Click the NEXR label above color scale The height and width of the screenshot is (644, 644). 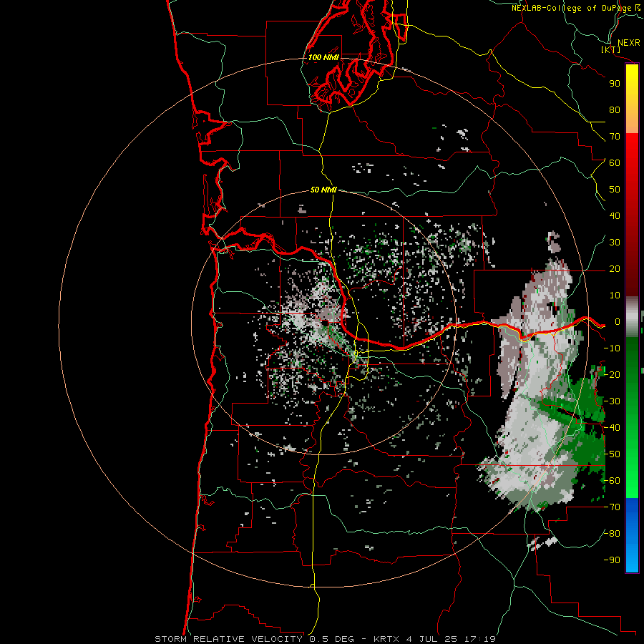point(628,43)
